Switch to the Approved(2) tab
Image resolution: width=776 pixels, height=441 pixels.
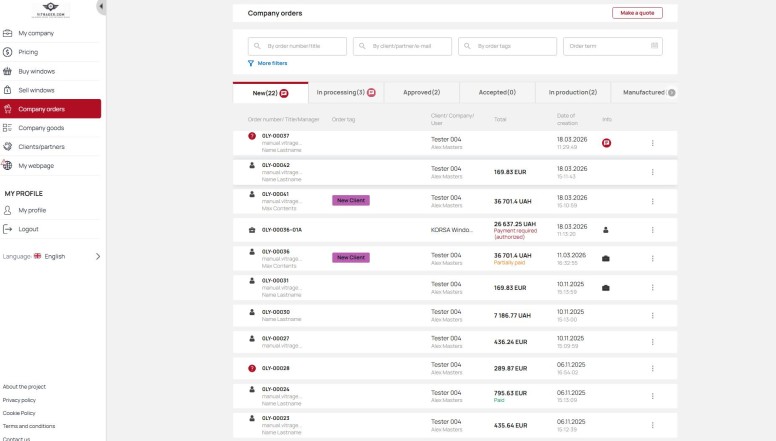click(x=422, y=92)
